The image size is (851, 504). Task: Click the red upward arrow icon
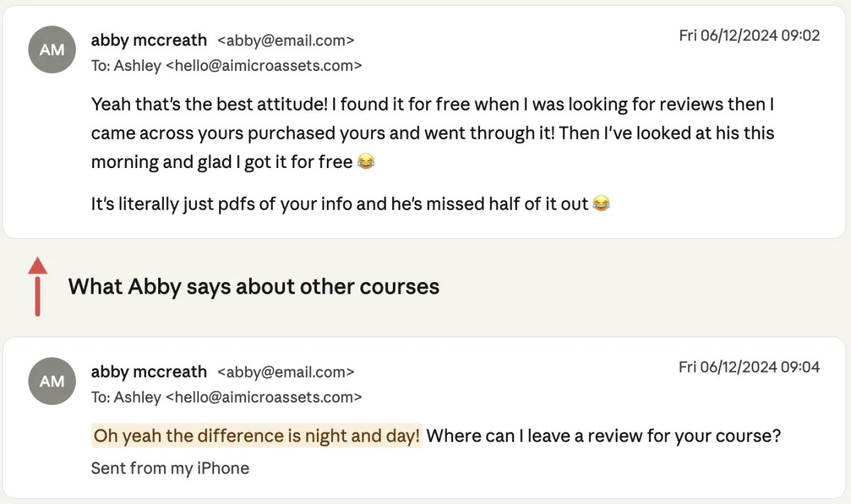point(38,286)
